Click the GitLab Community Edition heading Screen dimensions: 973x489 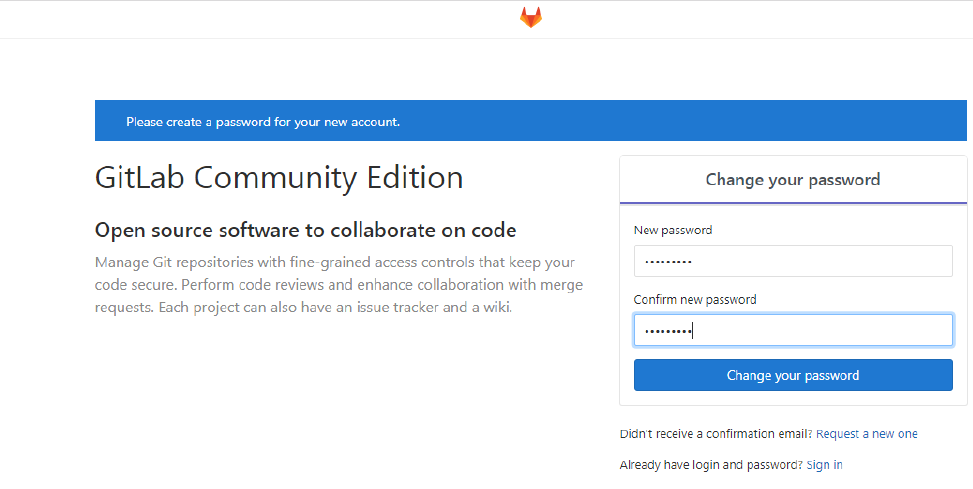279,178
